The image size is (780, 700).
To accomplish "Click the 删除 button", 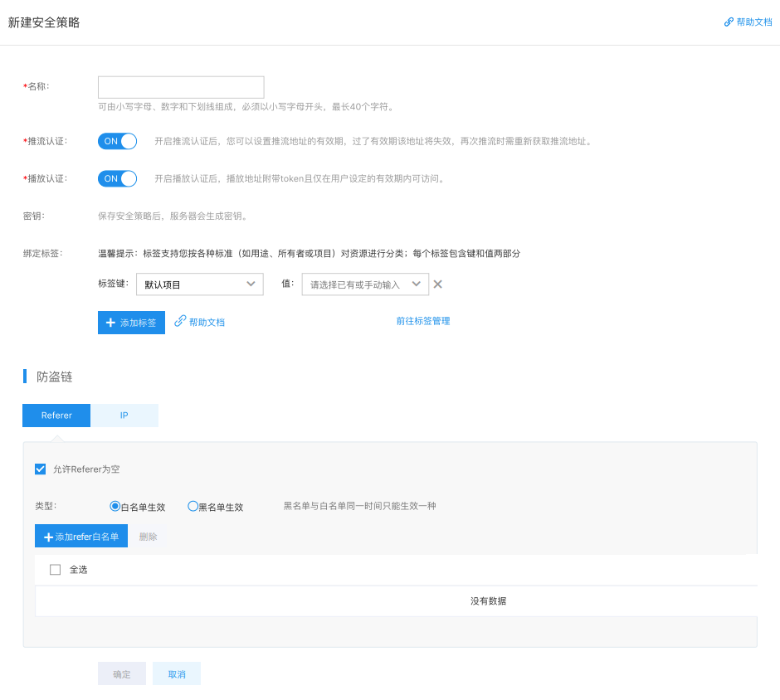I will click(x=149, y=537).
